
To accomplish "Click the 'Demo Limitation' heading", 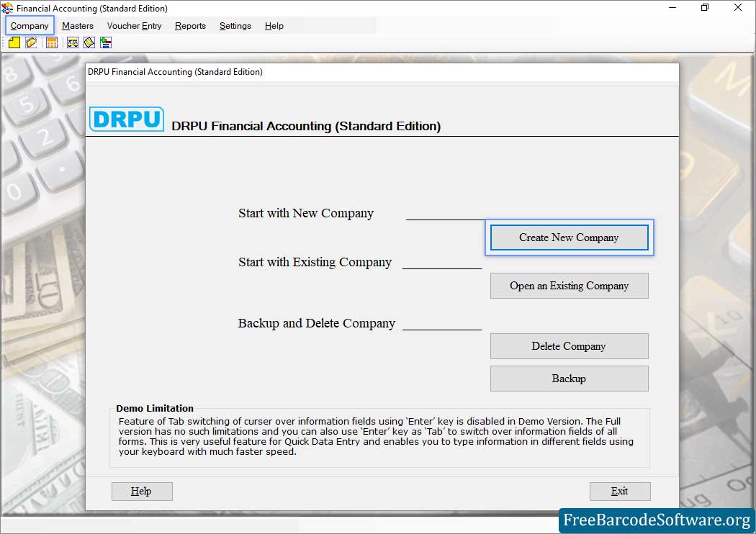I will 155,408.
